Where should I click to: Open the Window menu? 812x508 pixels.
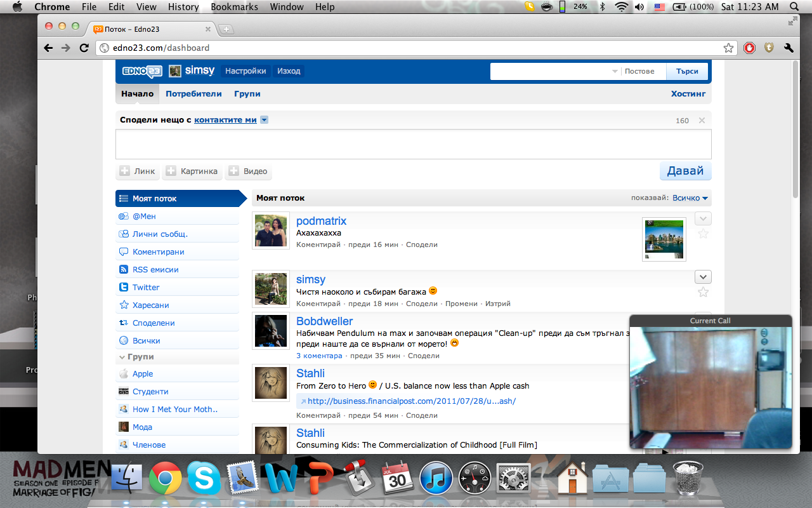click(x=287, y=7)
